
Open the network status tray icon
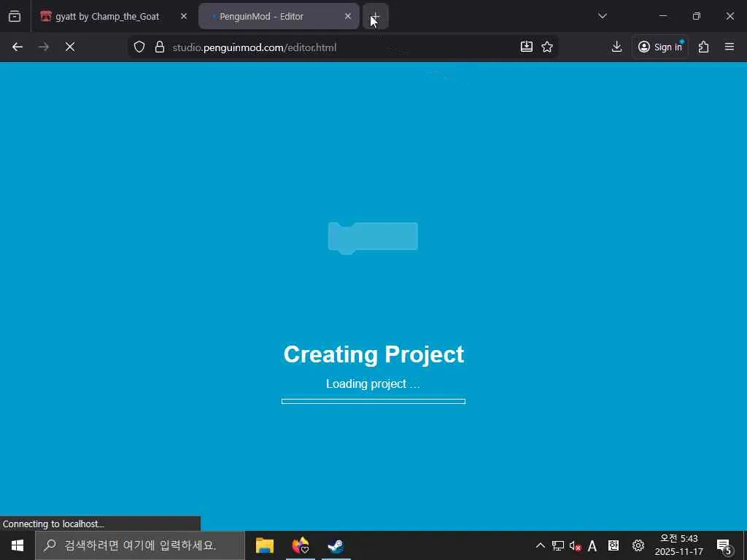point(558,545)
